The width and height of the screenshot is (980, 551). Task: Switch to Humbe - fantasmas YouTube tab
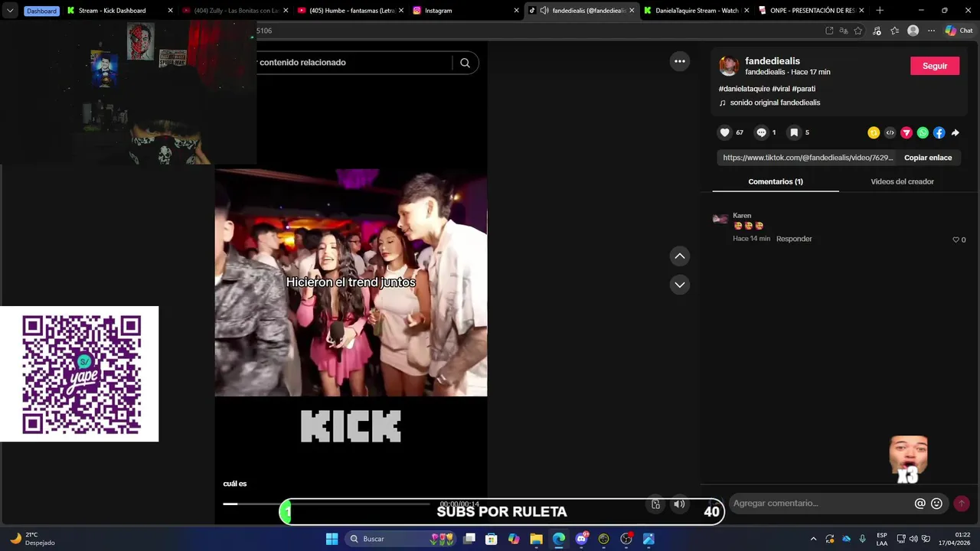(x=349, y=11)
